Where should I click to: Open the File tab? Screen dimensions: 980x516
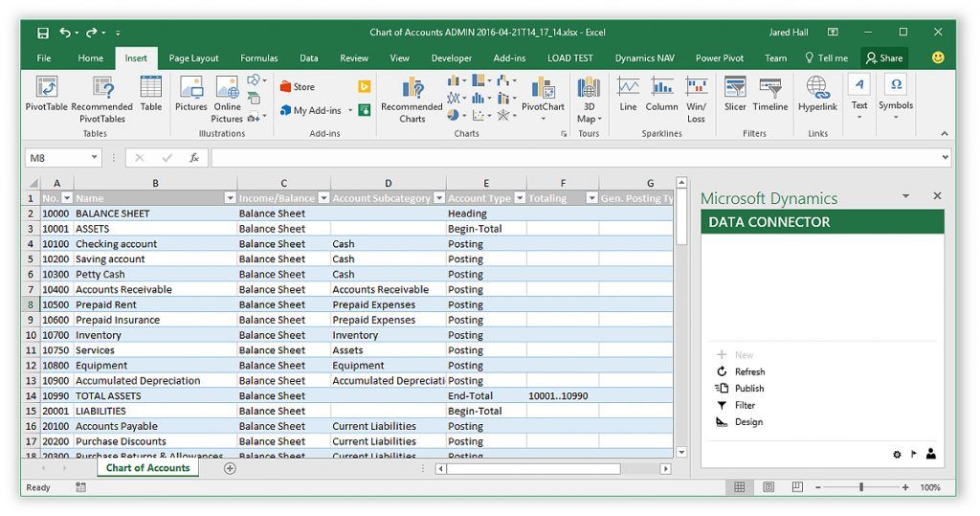coord(44,58)
